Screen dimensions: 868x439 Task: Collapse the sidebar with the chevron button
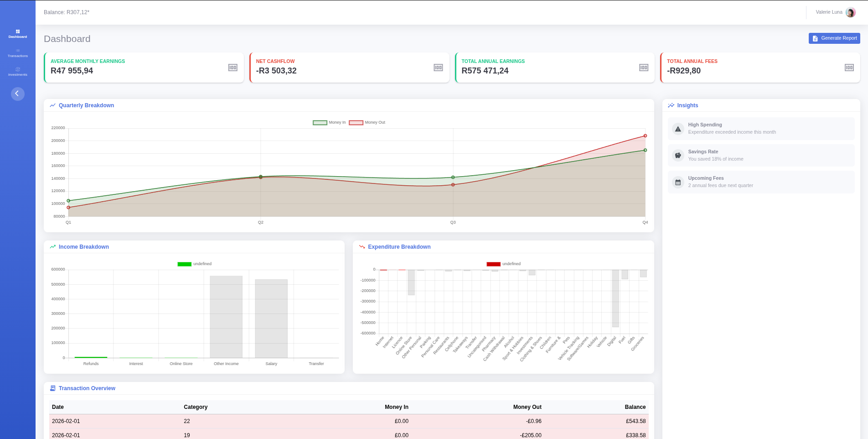17,94
